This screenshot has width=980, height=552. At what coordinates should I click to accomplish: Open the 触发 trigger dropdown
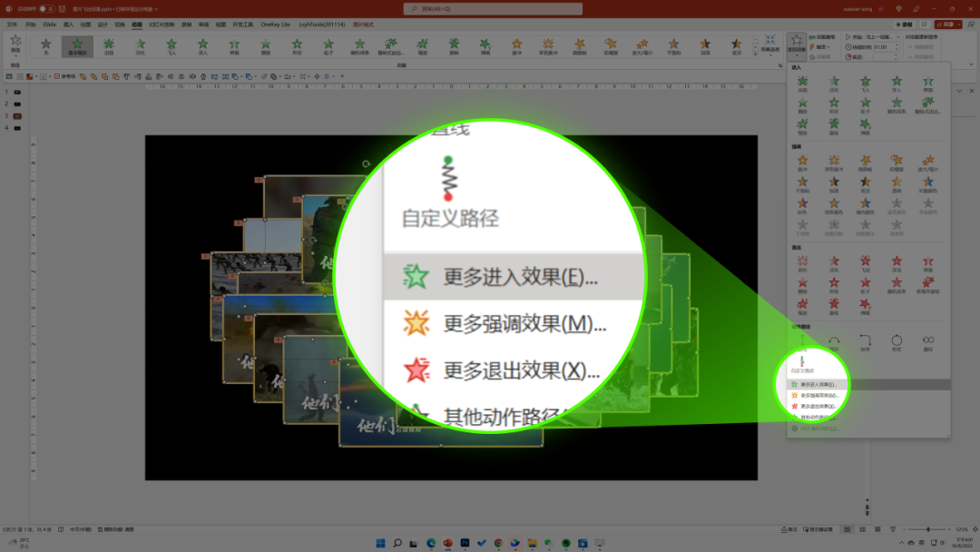coord(821,47)
